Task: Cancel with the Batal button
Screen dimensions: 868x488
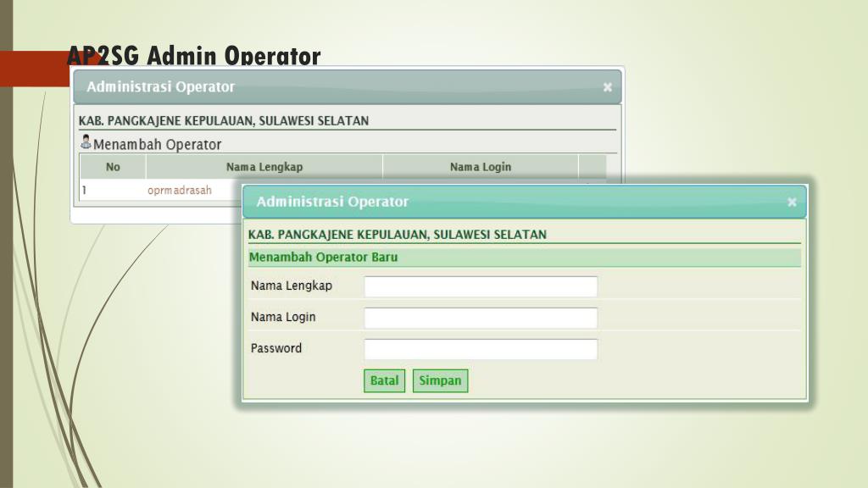Action: [384, 380]
